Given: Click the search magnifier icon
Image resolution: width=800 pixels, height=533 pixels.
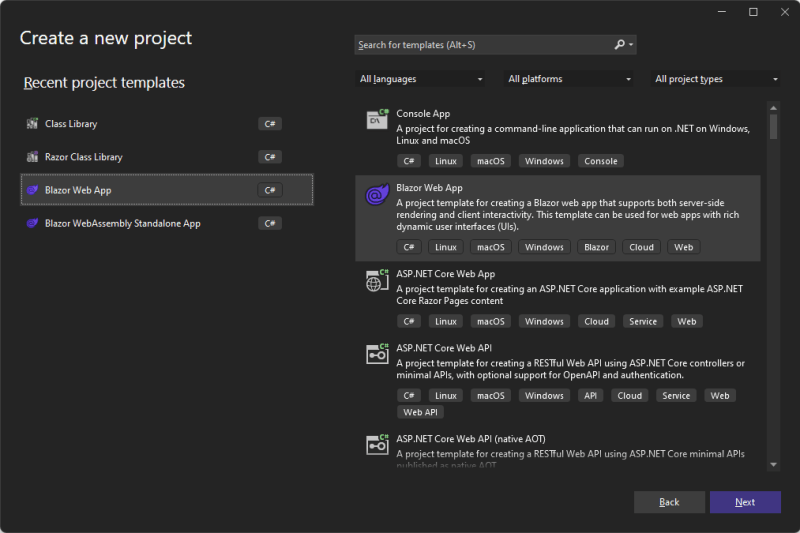Looking at the screenshot, I should click(x=619, y=44).
